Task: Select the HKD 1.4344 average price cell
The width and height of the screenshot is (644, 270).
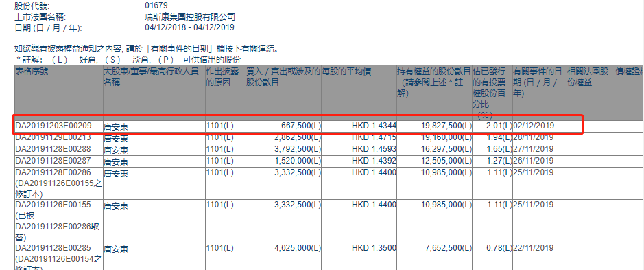Action: (x=374, y=126)
